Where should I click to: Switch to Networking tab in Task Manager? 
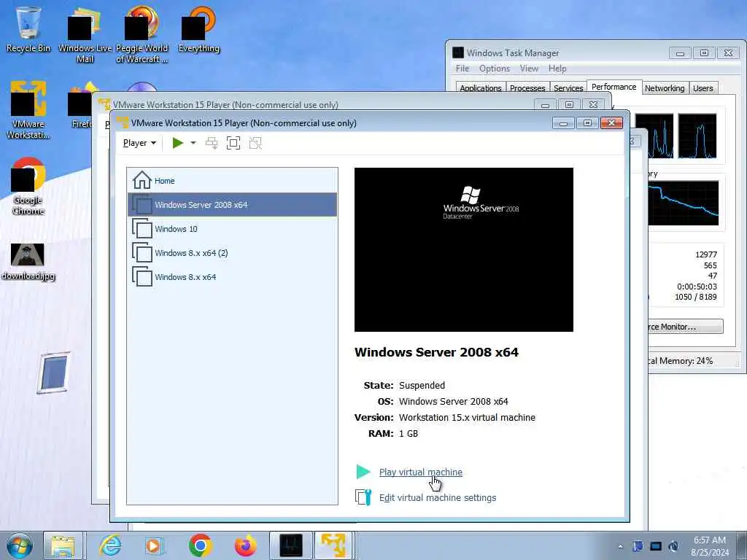tap(665, 88)
